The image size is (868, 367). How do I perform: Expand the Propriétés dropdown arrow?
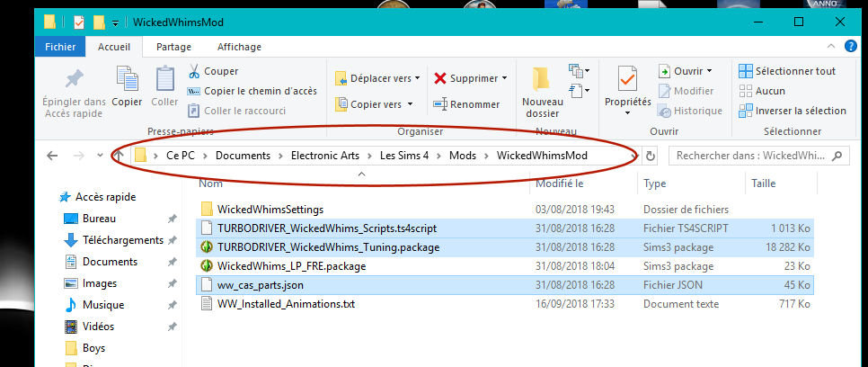click(x=628, y=113)
